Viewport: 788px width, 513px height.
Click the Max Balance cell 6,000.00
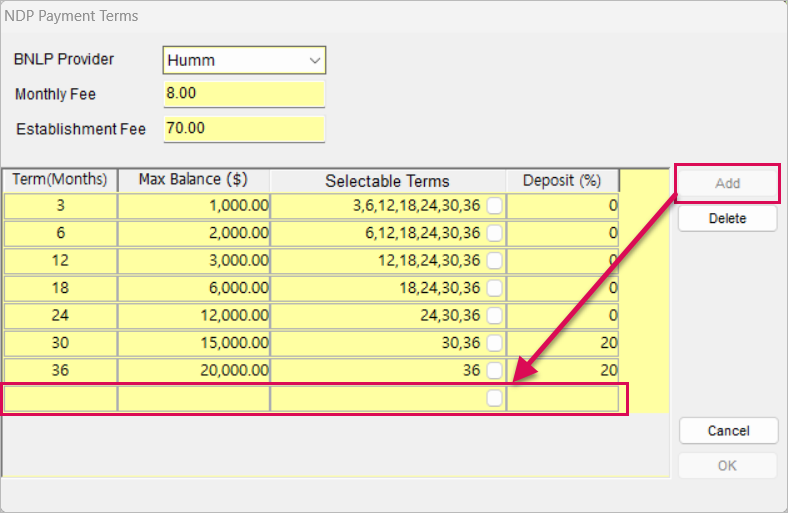point(194,288)
